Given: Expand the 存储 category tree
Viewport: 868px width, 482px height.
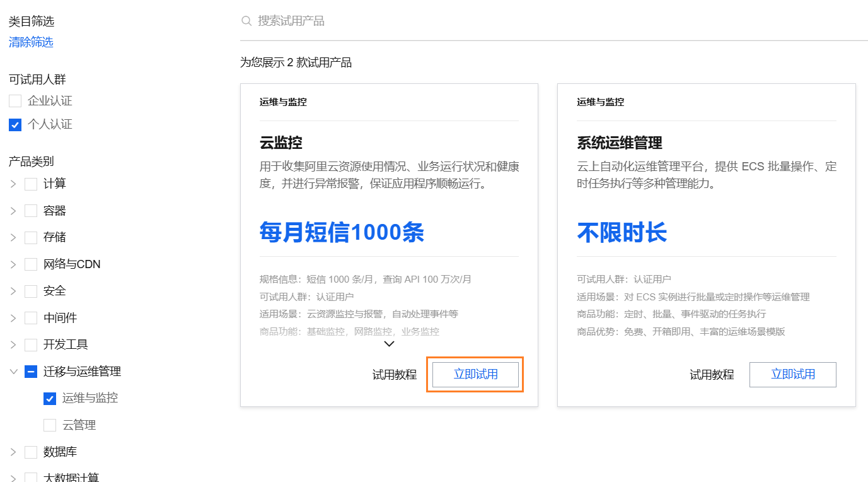Looking at the screenshot, I should (13, 237).
